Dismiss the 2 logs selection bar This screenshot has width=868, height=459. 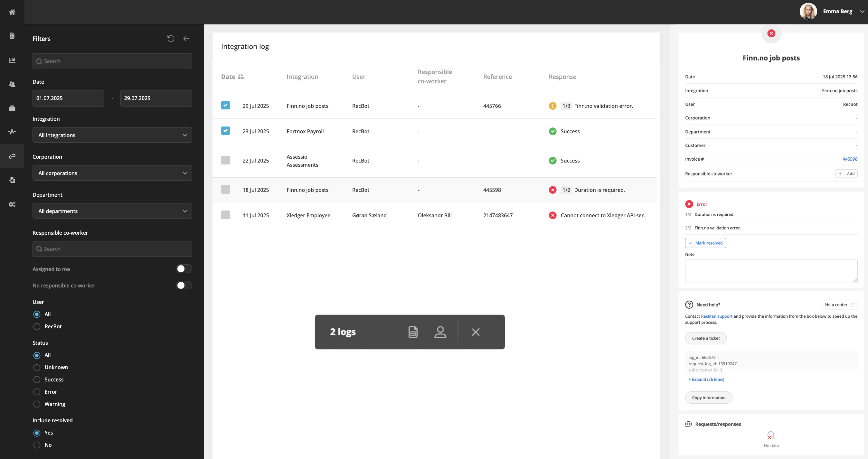476,332
